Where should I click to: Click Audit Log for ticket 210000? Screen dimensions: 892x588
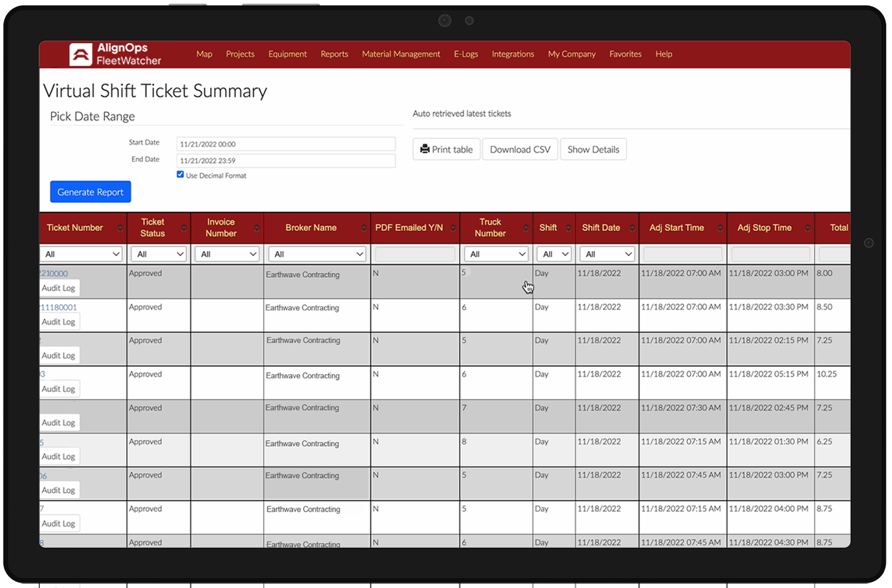tap(59, 288)
